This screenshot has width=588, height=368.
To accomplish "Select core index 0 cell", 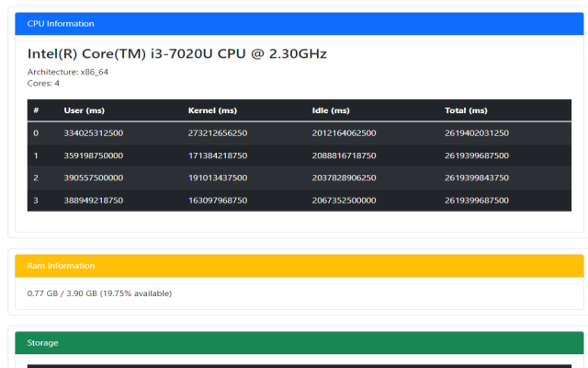I will [36, 132].
